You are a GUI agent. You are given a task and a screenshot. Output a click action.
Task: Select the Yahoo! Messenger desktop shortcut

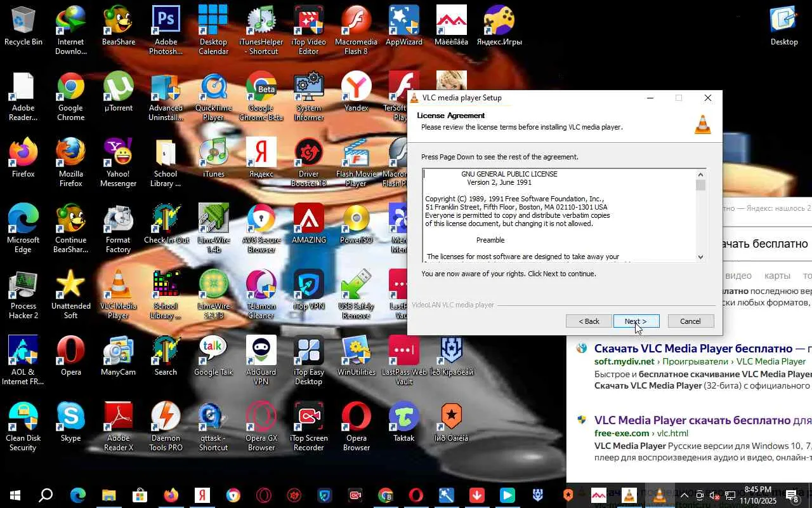click(x=119, y=163)
